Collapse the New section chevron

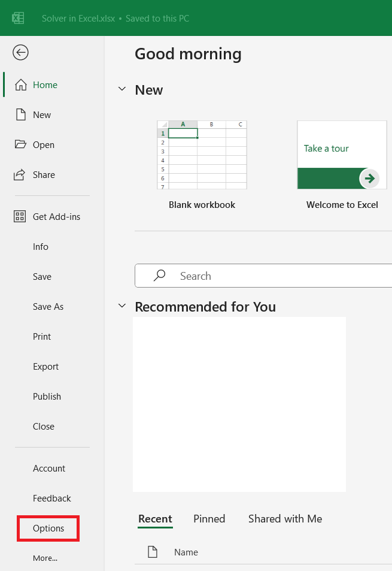click(122, 89)
